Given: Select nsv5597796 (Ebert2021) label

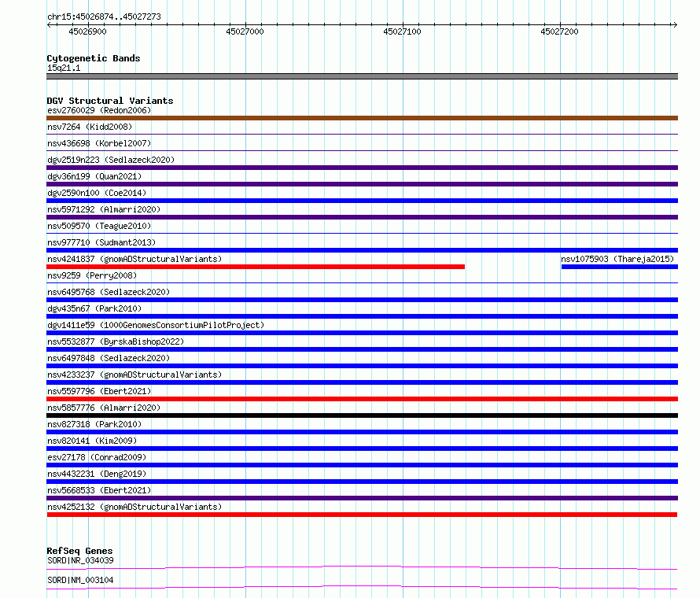Looking at the screenshot, I should [x=99, y=391].
